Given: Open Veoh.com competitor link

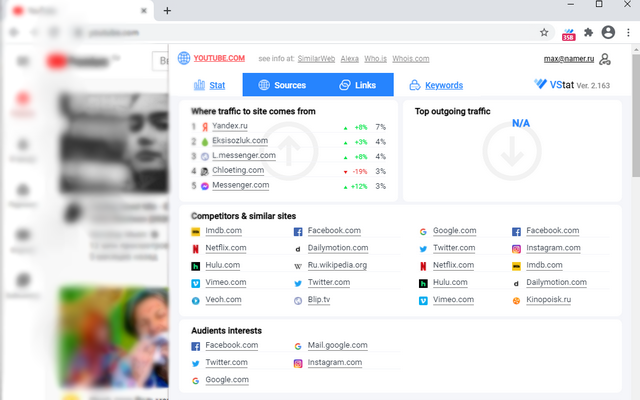Looking at the screenshot, I should [x=223, y=299].
